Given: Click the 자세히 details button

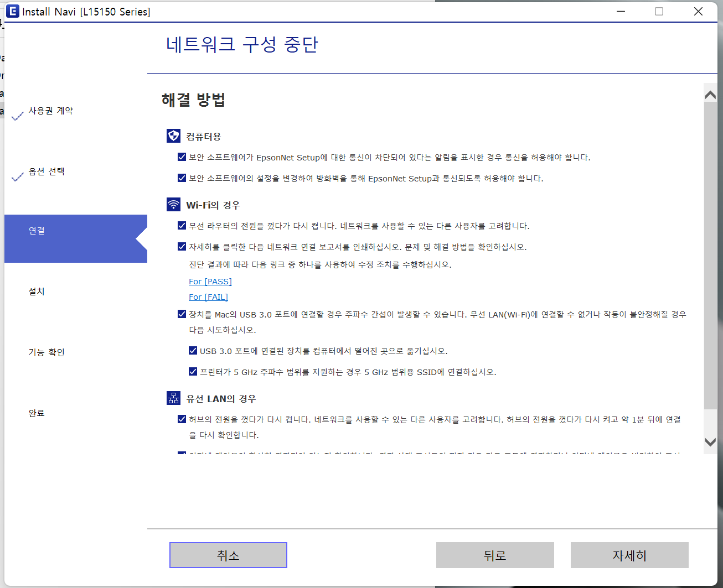Looking at the screenshot, I should point(629,555).
